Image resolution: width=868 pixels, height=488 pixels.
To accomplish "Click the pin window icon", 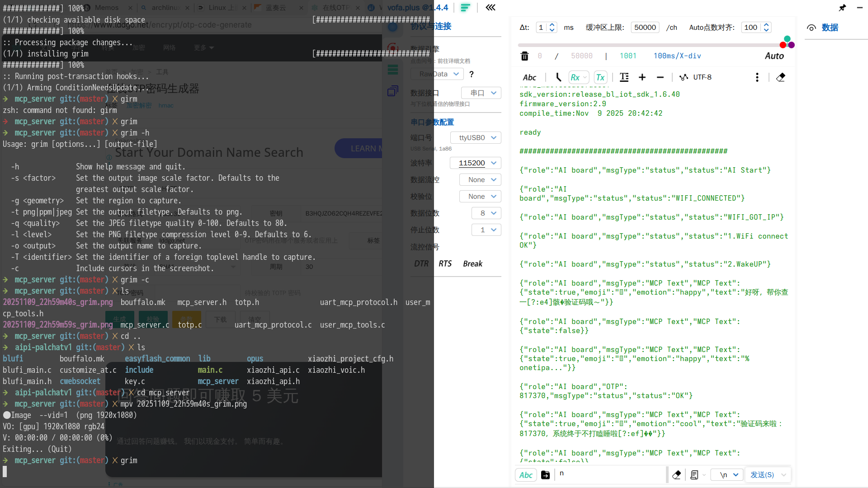I will [842, 8].
